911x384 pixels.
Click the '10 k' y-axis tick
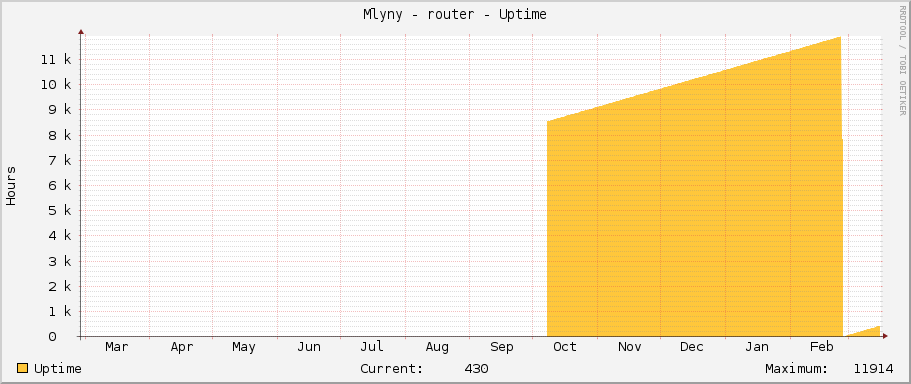[x=56, y=85]
